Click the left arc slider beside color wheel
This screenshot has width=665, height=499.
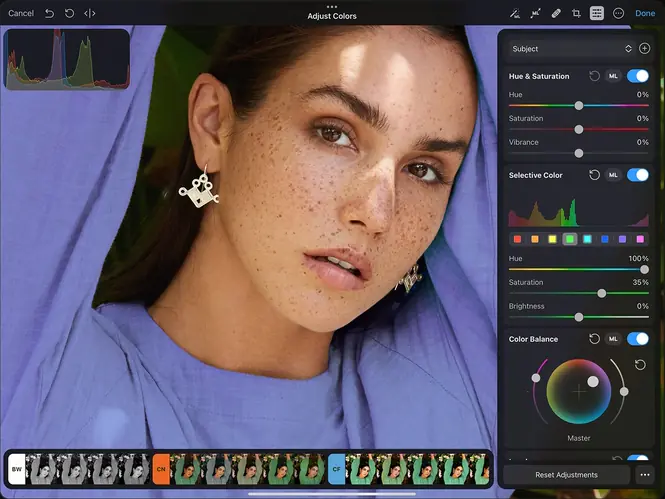tap(536, 378)
